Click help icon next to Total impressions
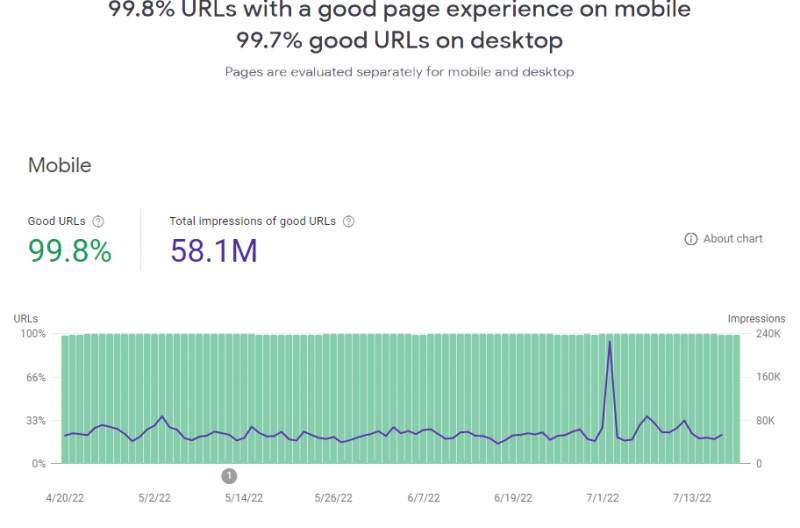Viewport: 800px width, 528px height. pyautogui.click(x=349, y=222)
